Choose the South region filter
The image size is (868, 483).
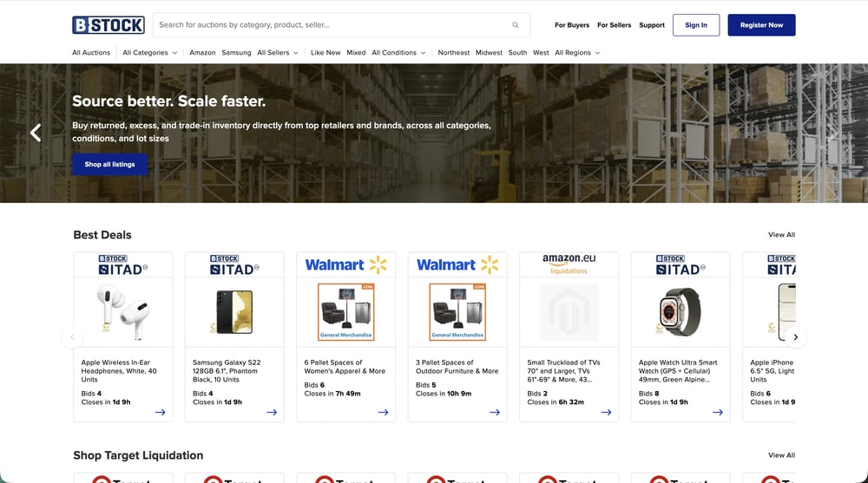click(517, 53)
